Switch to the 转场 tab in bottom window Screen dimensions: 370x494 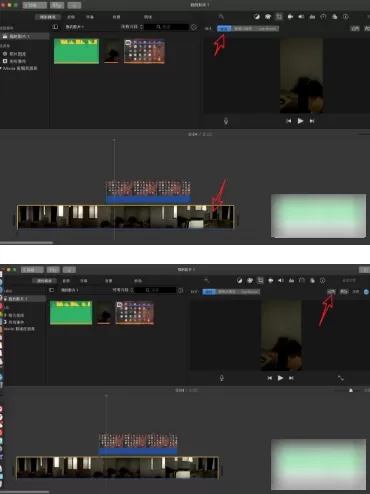[138, 281]
